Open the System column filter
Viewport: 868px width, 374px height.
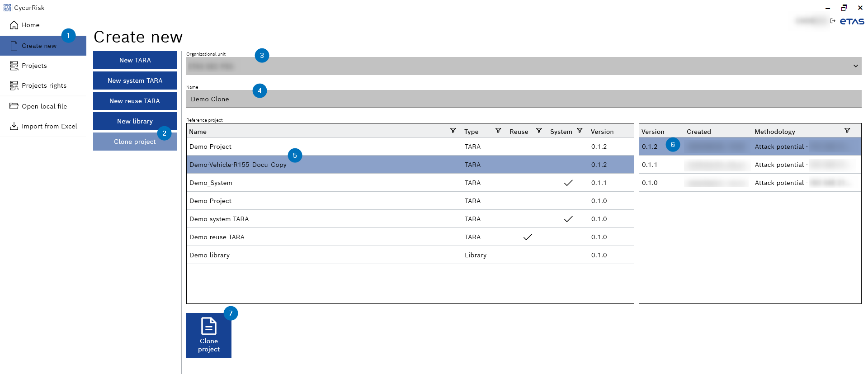coord(579,131)
